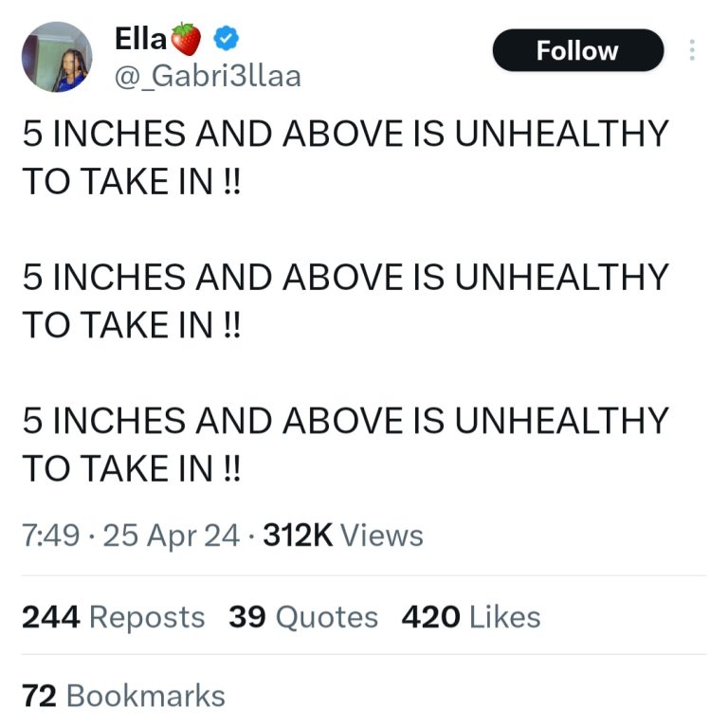This screenshot has width=728, height=727.
Task: Open the @_Gabri3llaa handle link
Action: click(x=208, y=76)
